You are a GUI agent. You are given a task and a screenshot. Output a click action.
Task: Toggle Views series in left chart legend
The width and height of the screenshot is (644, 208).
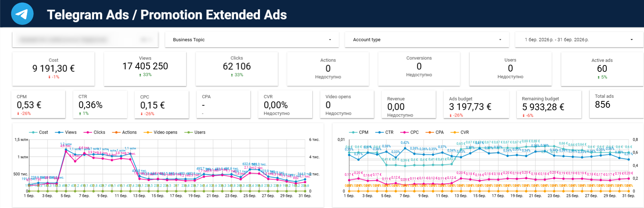pos(66,132)
